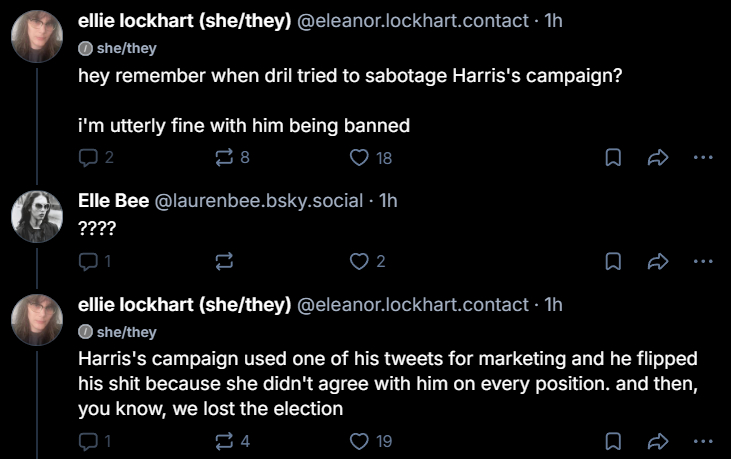
Task: Share Elle Bee's post
Action: 658,261
